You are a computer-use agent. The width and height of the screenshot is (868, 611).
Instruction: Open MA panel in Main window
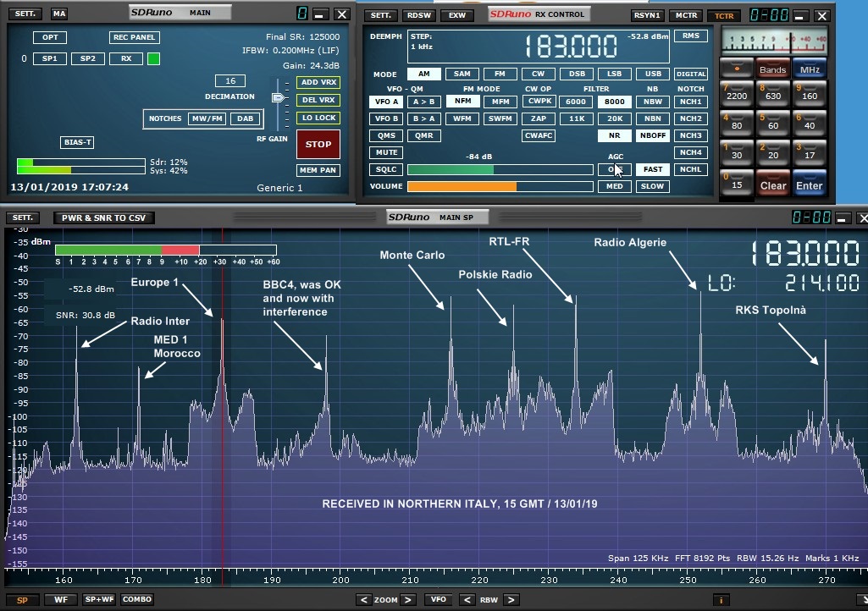[x=59, y=14]
